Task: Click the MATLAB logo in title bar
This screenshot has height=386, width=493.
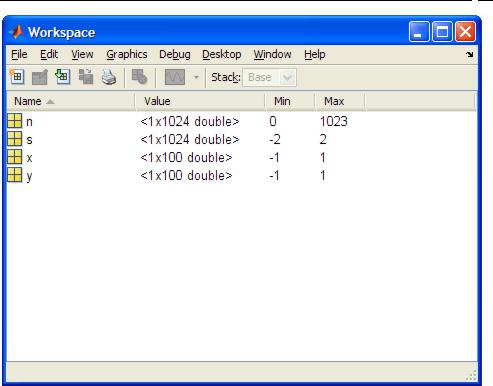Action: [16, 32]
